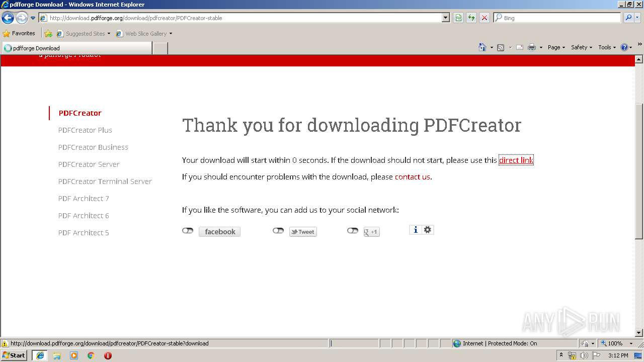Click the direct link to download

tap(516, 160)
